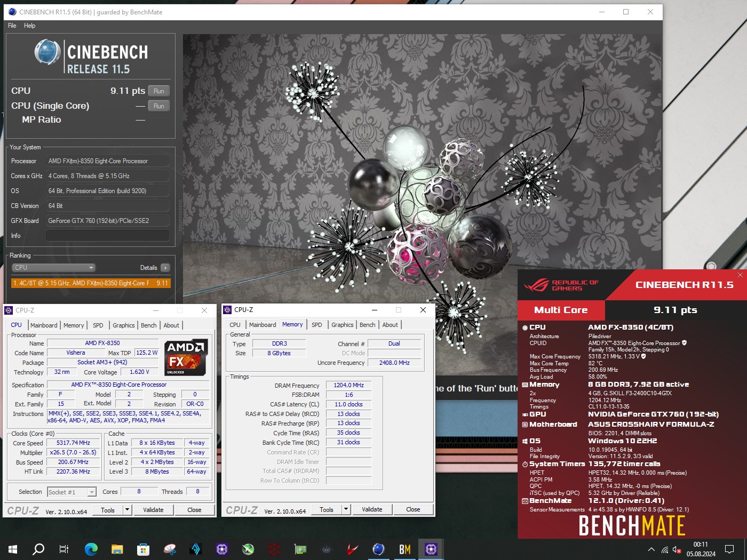Click the Cinebench globe icon in taskbar
The image size is (747, 560).
coord(378,549)
